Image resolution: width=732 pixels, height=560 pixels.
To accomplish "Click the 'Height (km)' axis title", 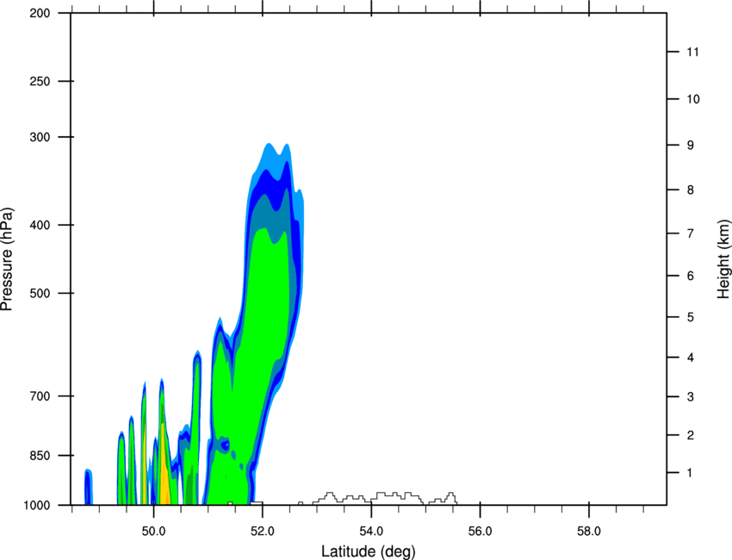I will point(723,259).
